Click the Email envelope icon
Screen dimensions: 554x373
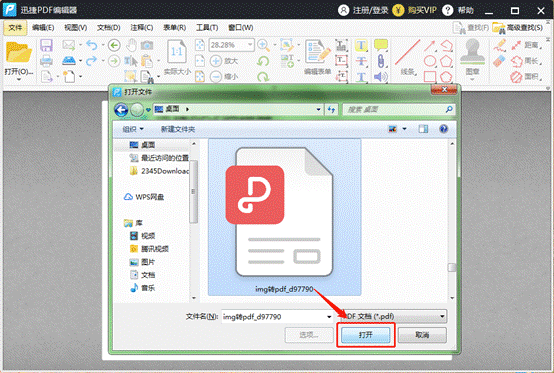(x=69, y=45)
